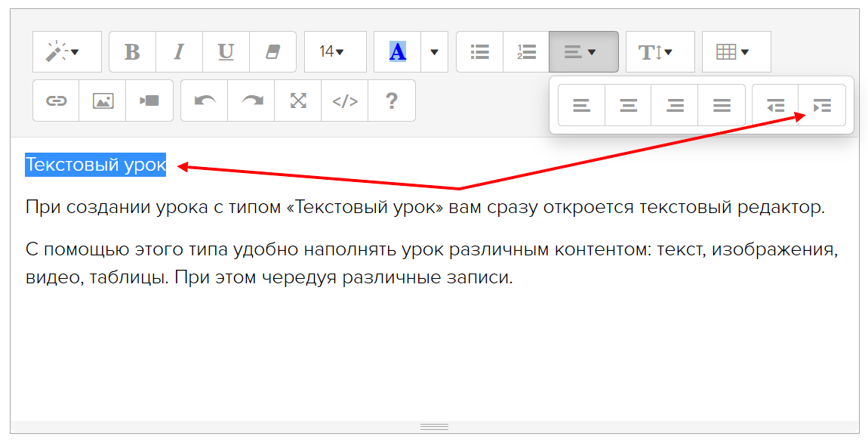868x442 pixels.
Task: Insert a picture using image icon
Action: [x=103, y=100]
